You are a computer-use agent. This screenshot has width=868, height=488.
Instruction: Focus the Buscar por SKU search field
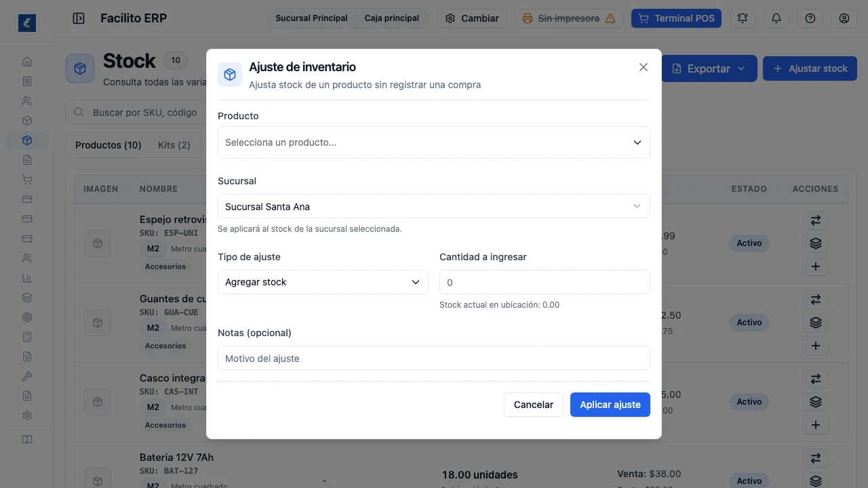pos(136,113)
